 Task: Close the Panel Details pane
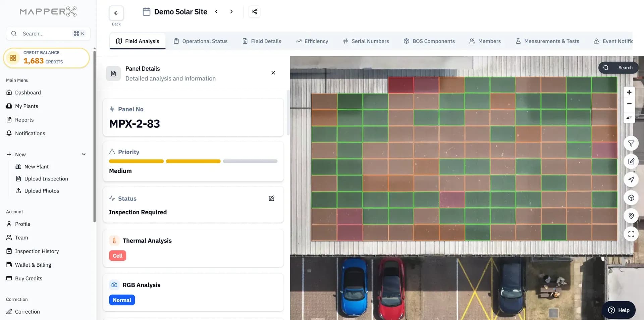click(x=273, y=73)
